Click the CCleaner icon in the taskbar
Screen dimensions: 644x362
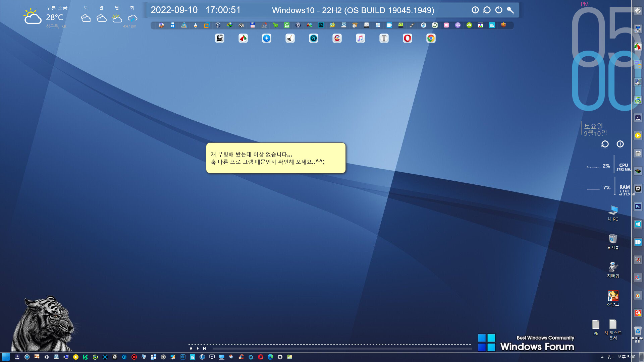tap(241, 357)
